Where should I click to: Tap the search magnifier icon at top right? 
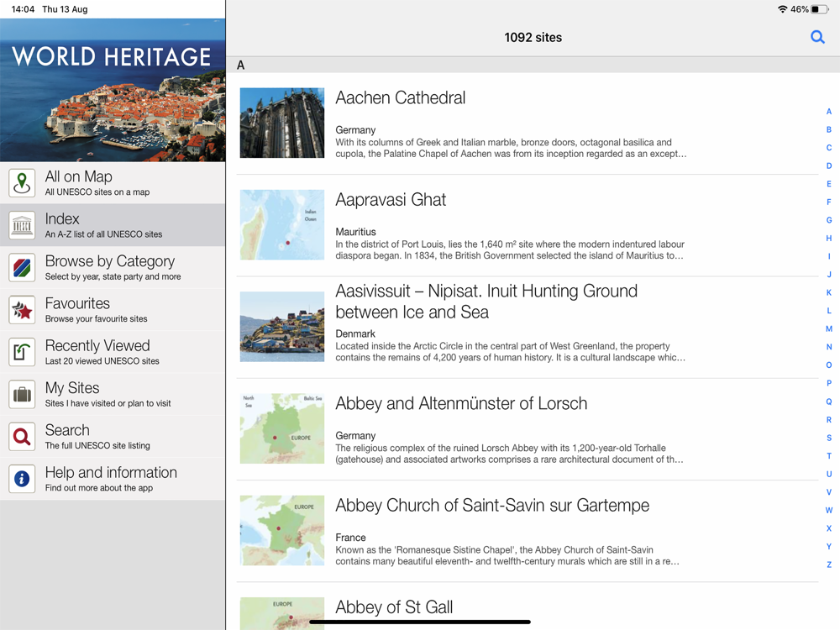click(817, 37)
